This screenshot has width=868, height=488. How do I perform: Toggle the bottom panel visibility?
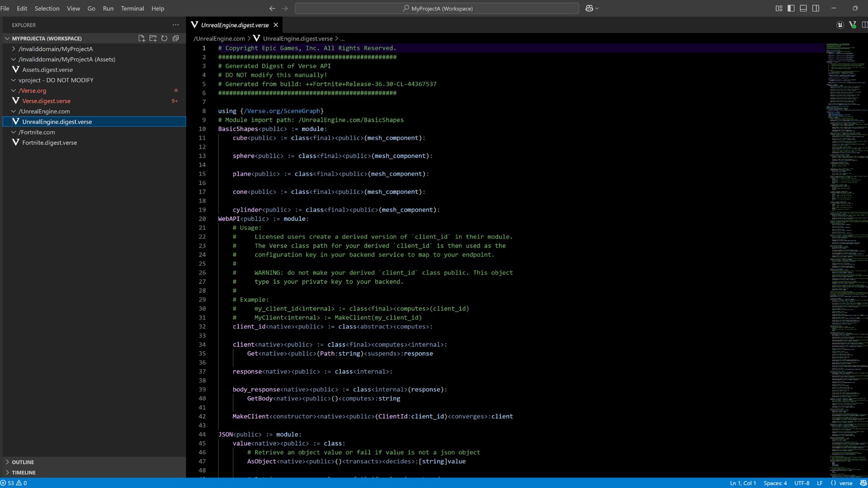(803, 8)
